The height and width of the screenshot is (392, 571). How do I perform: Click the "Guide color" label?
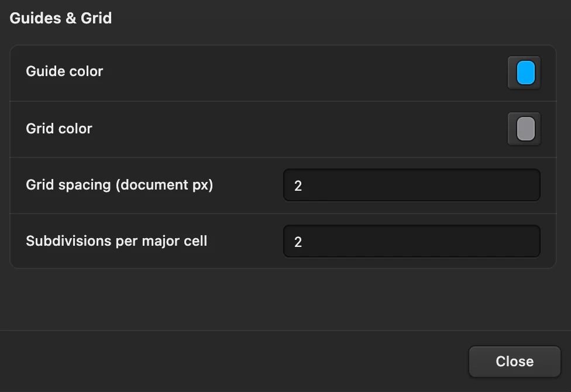click(64, 71)
